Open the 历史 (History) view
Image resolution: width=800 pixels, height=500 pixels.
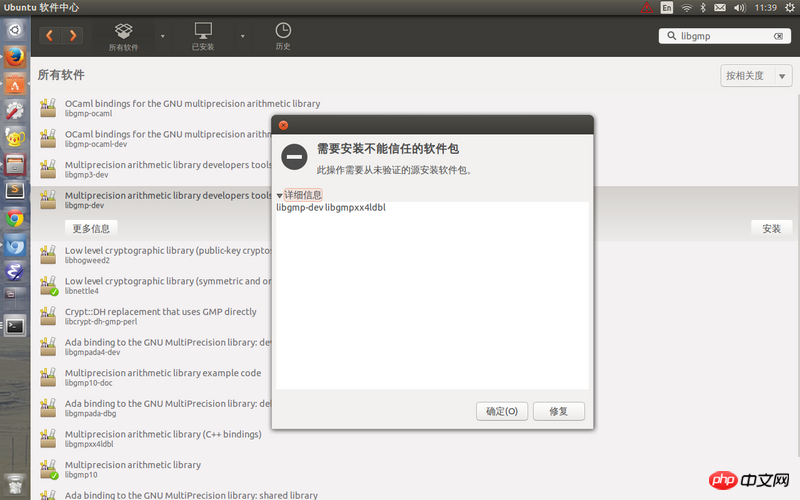283,37
